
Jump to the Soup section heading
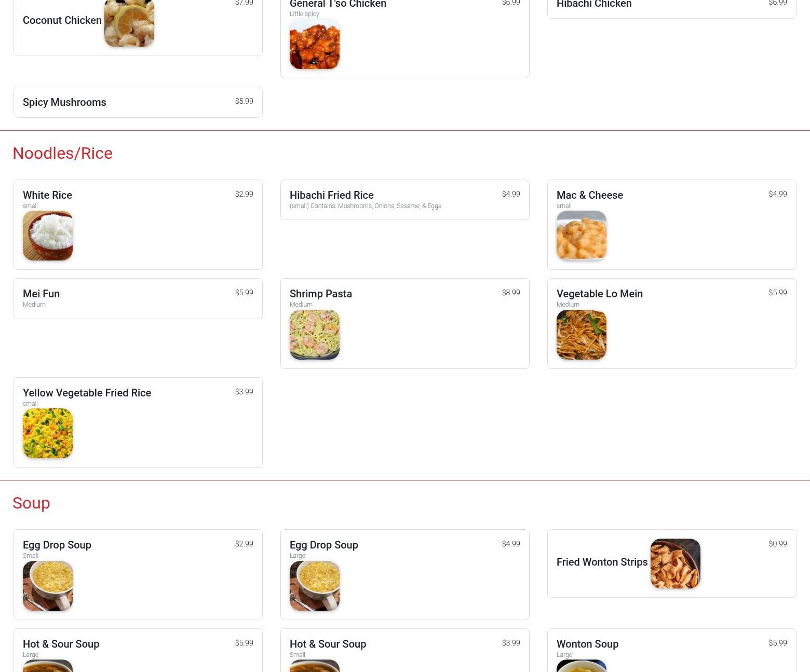click(x=31, y=503)
